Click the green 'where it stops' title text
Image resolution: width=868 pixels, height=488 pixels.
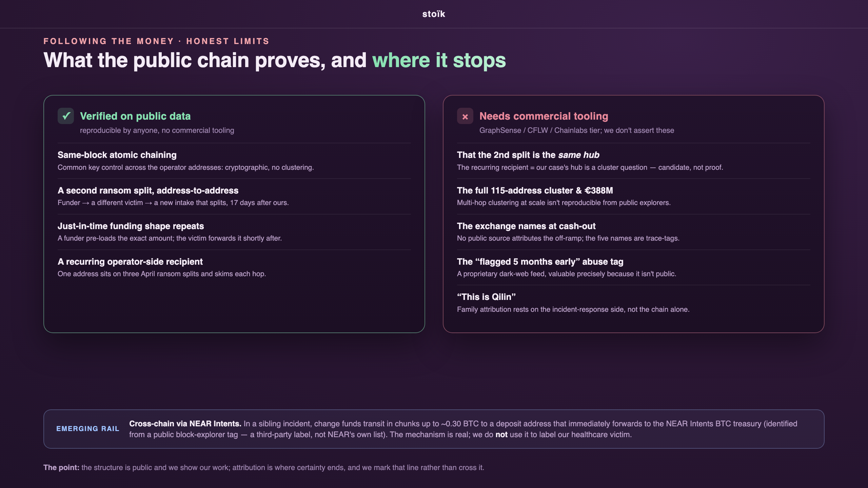tap(439, 60)
